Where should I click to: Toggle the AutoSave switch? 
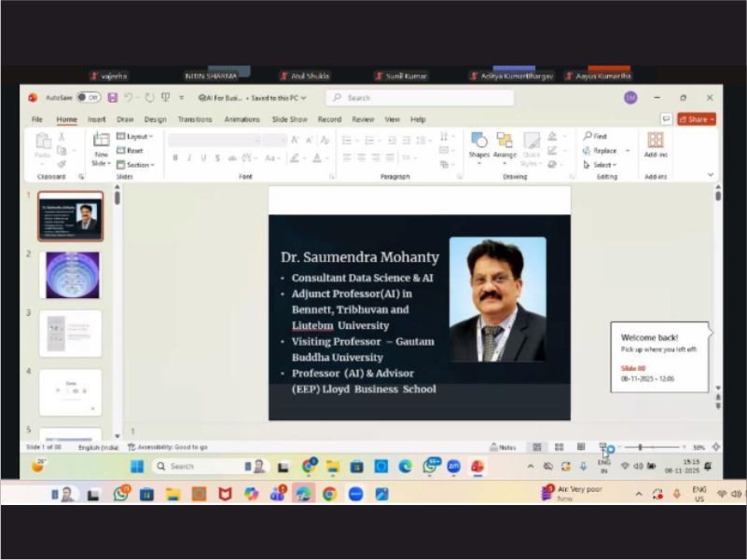(89, 98)
